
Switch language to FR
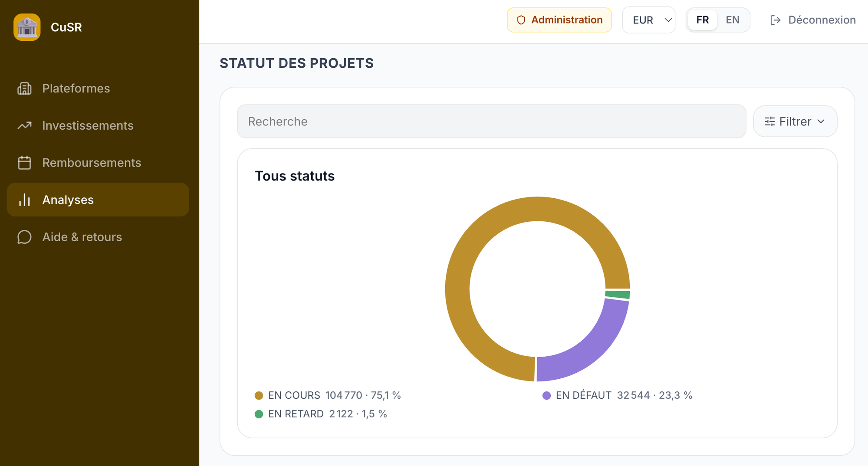coord(703,20)
